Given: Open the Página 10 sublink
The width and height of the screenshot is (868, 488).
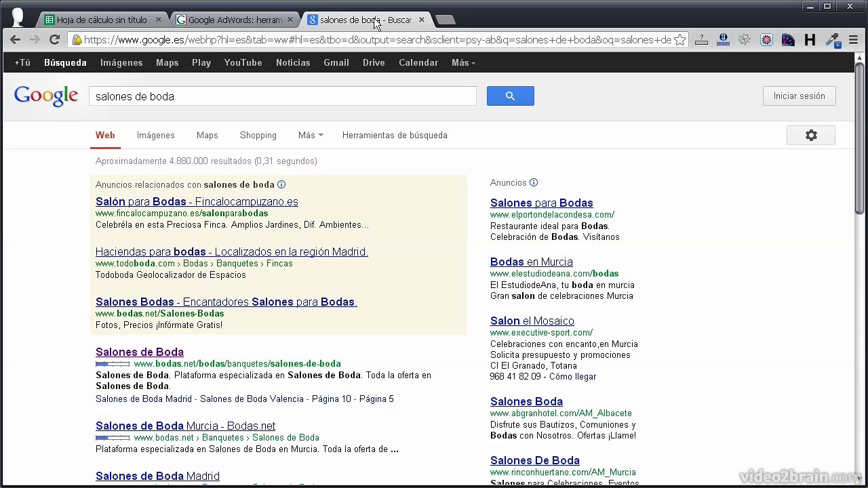Looking at the screenshot, I should click(331, 399).
